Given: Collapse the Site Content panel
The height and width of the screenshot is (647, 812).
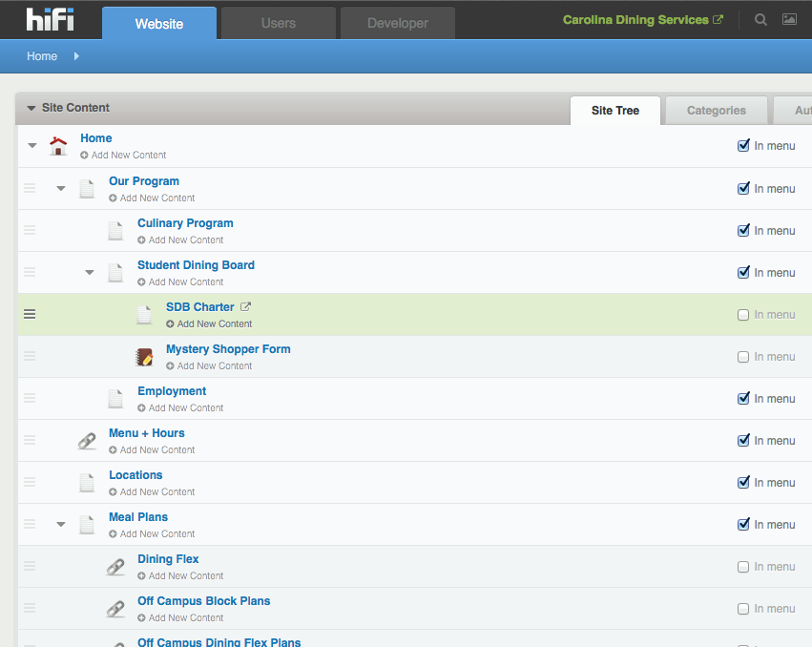Looking at the screenshot, I should point(31,108).
